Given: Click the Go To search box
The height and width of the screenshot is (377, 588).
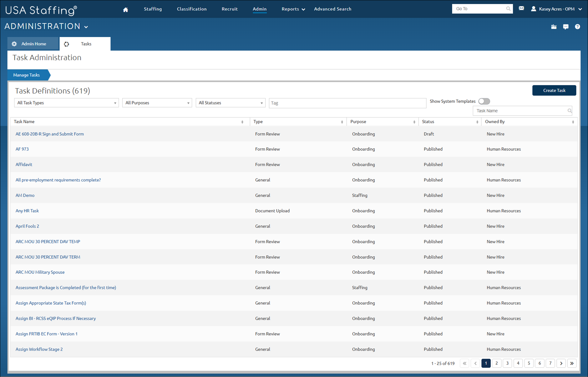Looking at the screenshot, I should (482, 9).
